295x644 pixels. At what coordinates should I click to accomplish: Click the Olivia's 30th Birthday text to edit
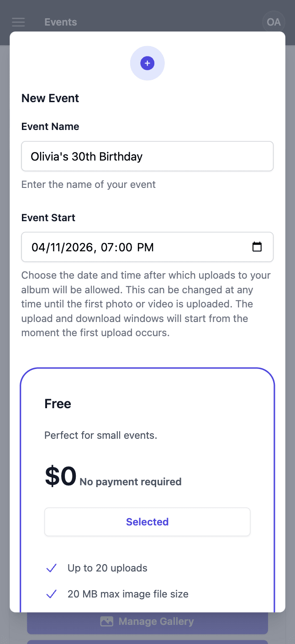(86, 156)
